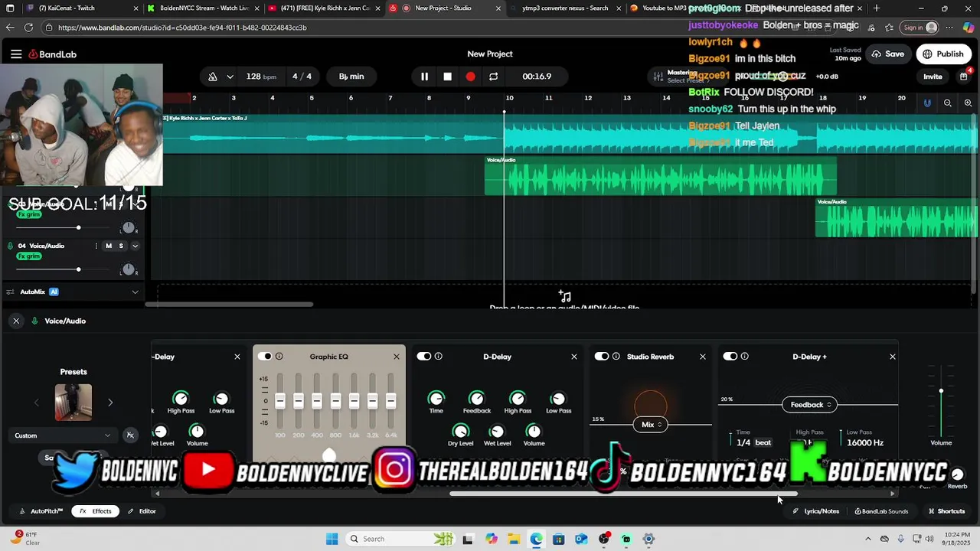Stop playback with the square button
Viewport: 980px width, 551px height.
447,77
